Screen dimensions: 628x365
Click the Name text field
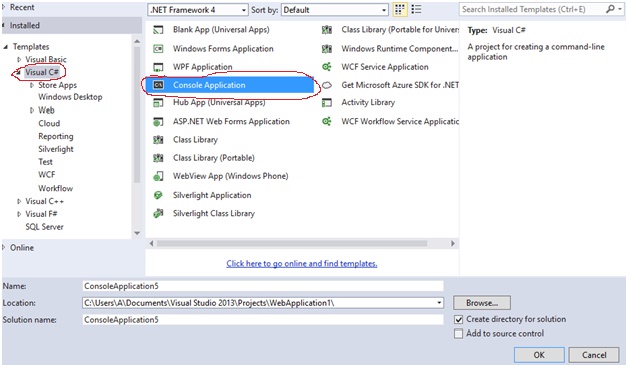[263, 286]
